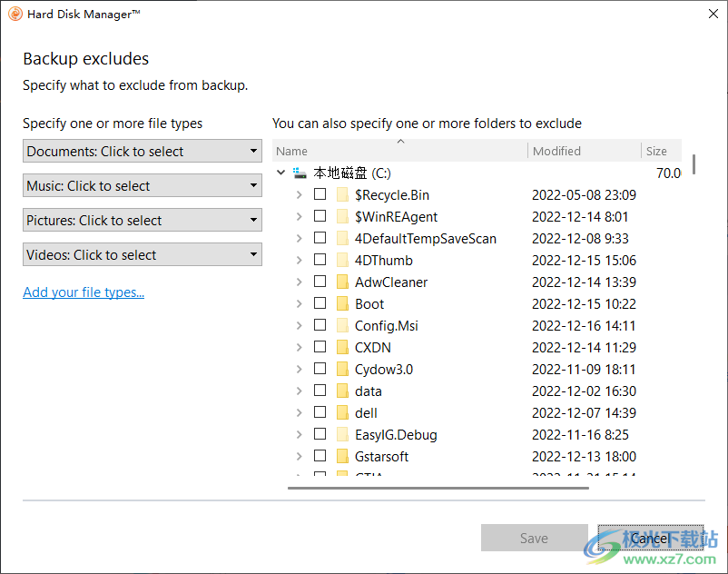Select the 4DThumb folder name
Viewport: 728px width, 574px height.
(383, 260)
